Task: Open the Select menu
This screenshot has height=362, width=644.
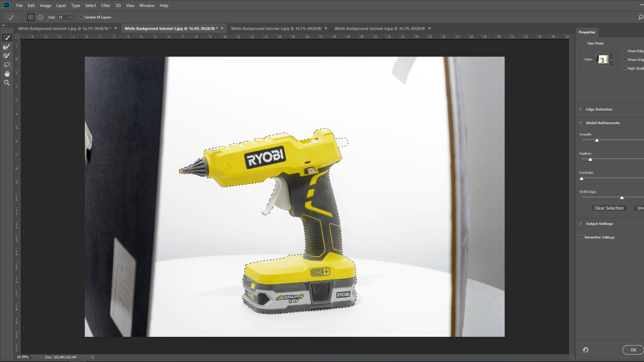Action: pyautogui.click(x=91, y=5)
